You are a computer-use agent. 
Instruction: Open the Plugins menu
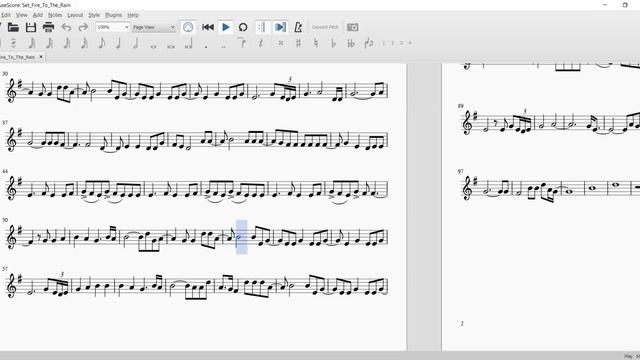click(x=113, y=15)
